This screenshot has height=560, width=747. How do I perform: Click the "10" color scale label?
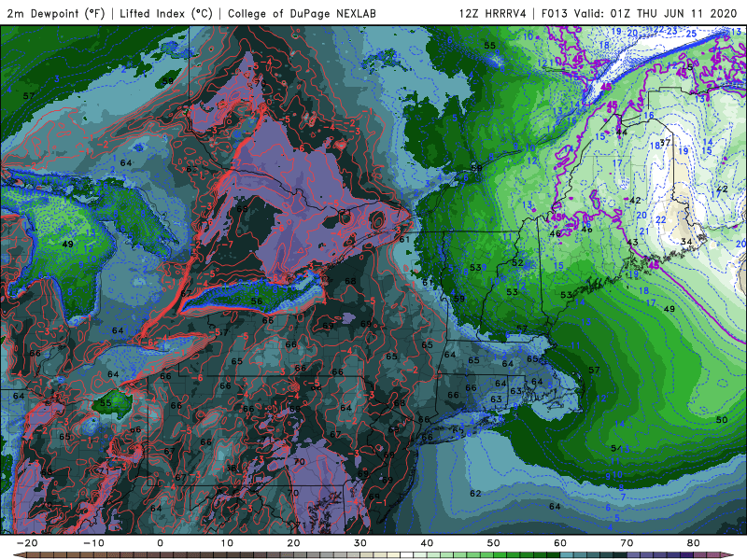pos(227,543)
